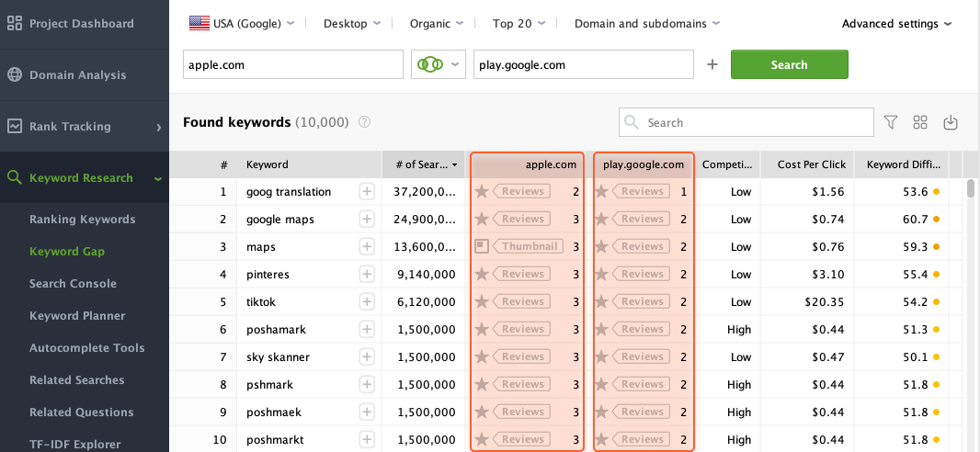Add 'goog translation' keyword plus icon
Screen dimensions: 980x452
coord(367,192)
